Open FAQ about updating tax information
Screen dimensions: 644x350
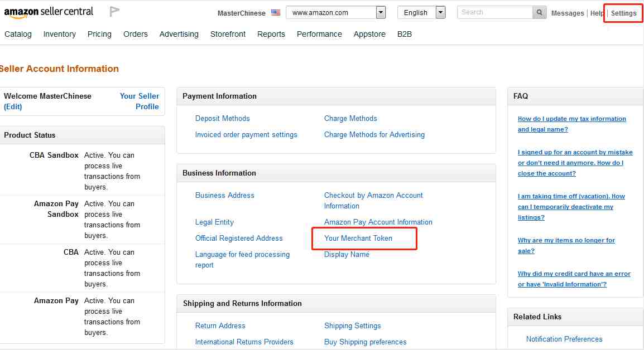pyautogui.click(x=571, y=124)
